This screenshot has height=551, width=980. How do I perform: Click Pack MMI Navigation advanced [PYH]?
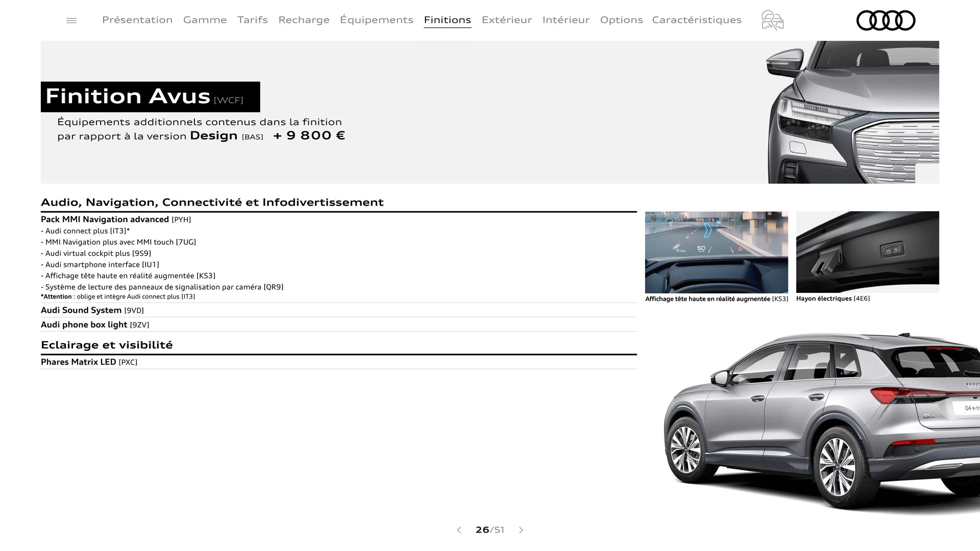[116, 219]
